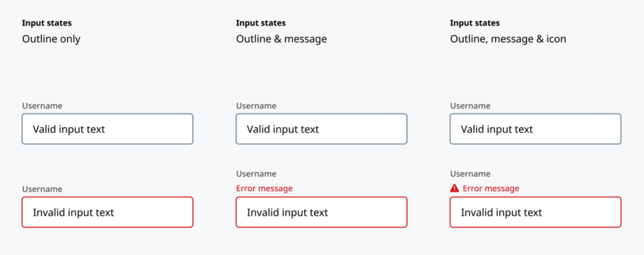Click Username label above invalid Outline only field

coord(42,189)
